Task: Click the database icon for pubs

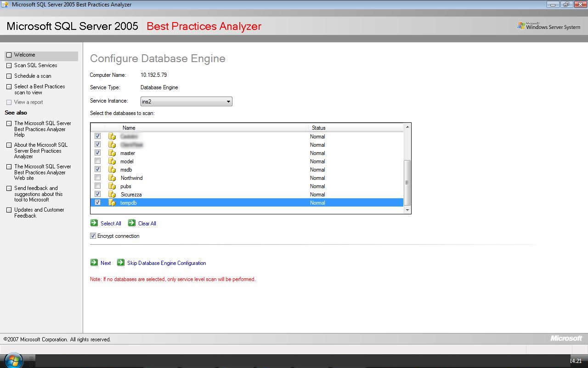Action: [112, 186]
